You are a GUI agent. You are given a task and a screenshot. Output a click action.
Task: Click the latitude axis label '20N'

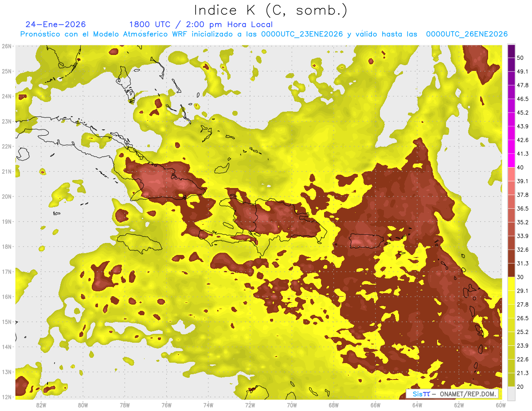click(x=7, y=196)
